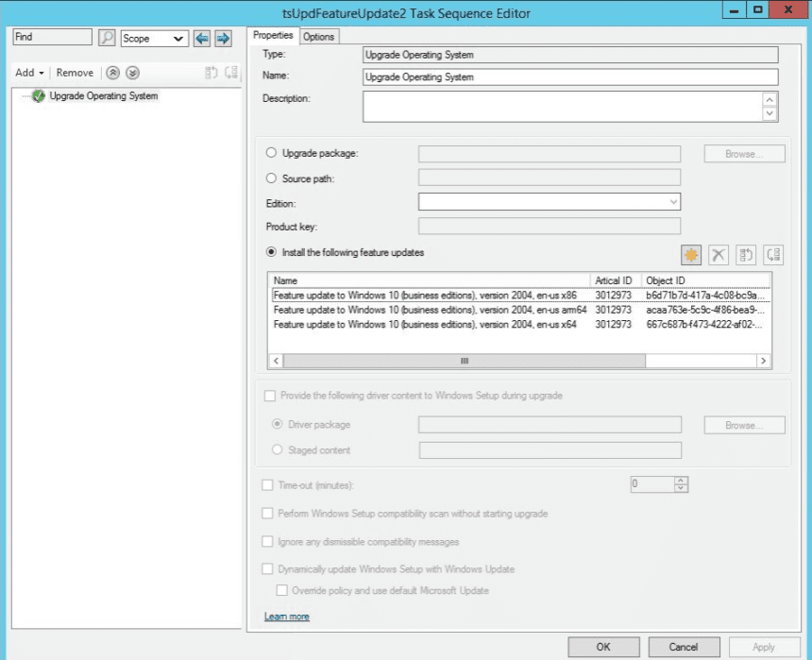The image size is (812, 660).
Task: Click the blue forward navigation arrow
Action: [223, 38]
